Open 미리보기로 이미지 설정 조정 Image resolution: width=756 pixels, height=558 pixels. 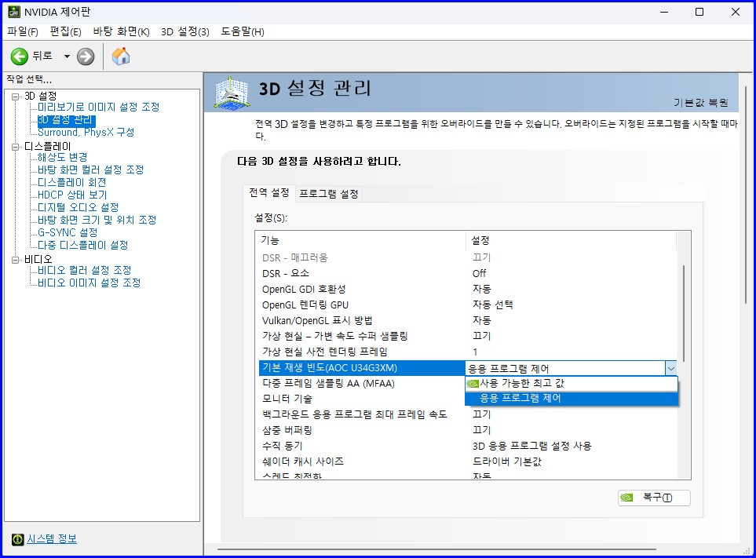point(98,107)
